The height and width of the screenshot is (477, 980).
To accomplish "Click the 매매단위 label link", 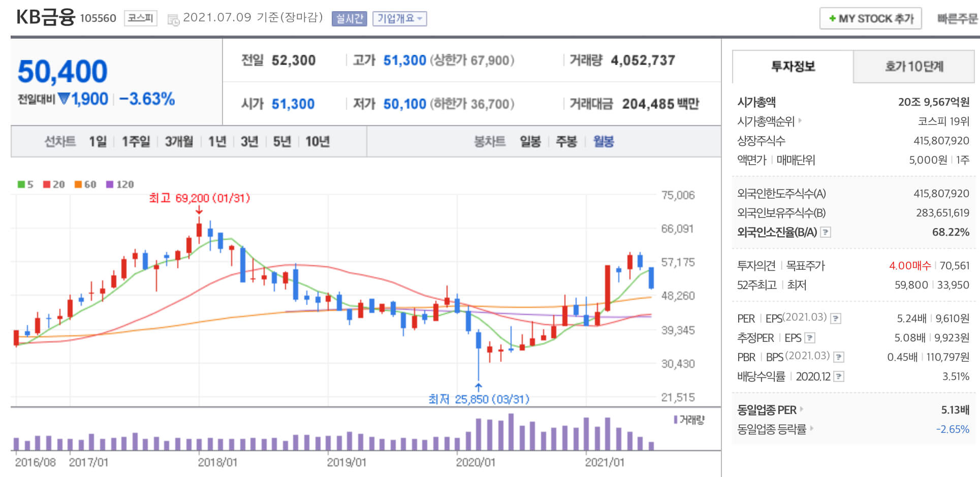I will click(796, 160).
